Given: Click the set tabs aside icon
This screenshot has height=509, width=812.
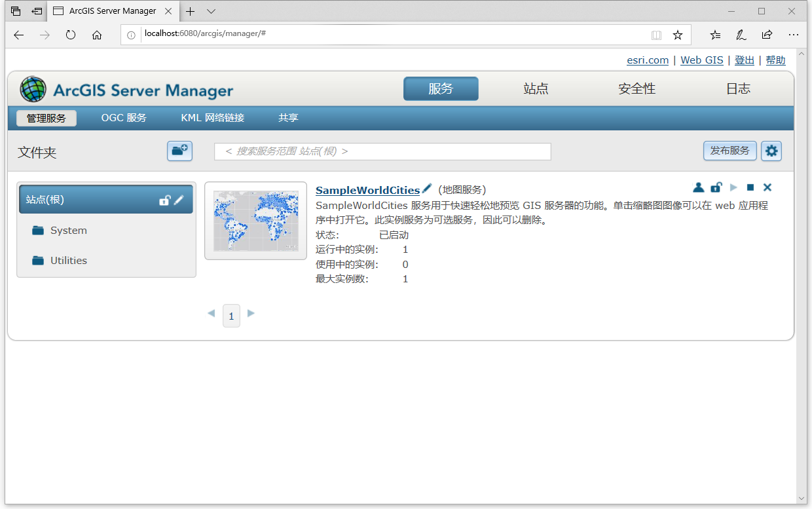Looking at the screenshot, I should click(37, 11).
